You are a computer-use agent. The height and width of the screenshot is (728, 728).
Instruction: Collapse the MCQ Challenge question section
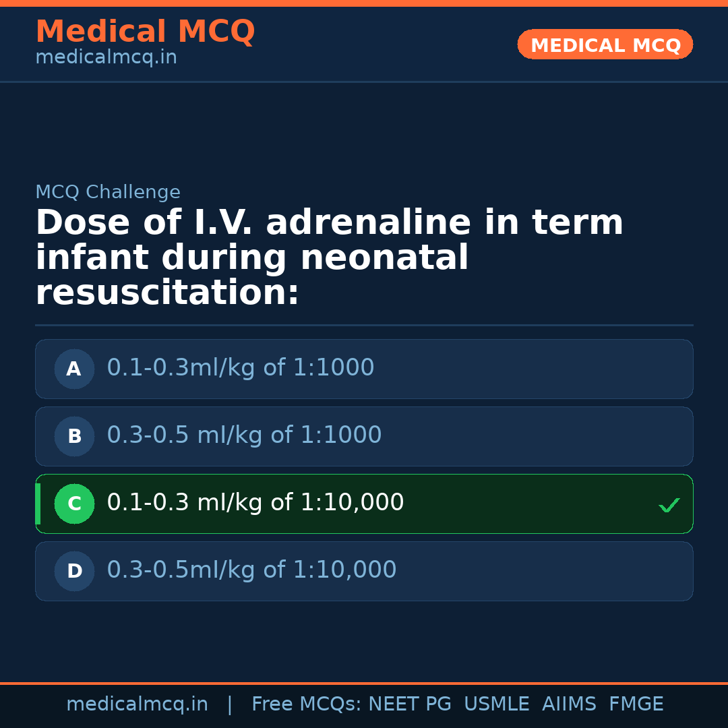click(108, 192)
